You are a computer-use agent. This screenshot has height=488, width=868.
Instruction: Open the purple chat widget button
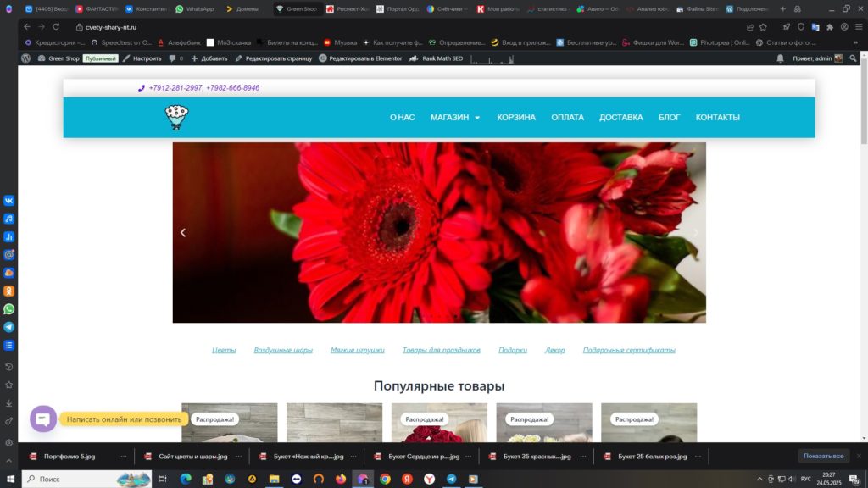point(43,419)
